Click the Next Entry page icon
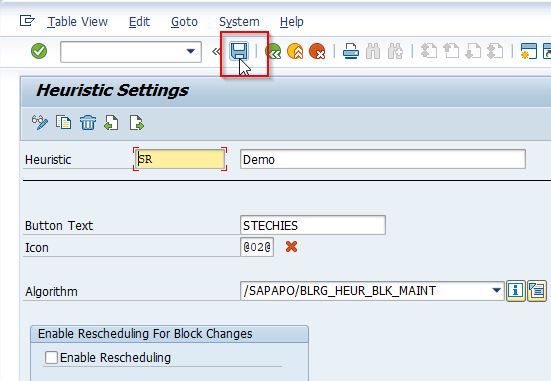The width and height of the screenshot is (551, 381). (136, 123)
